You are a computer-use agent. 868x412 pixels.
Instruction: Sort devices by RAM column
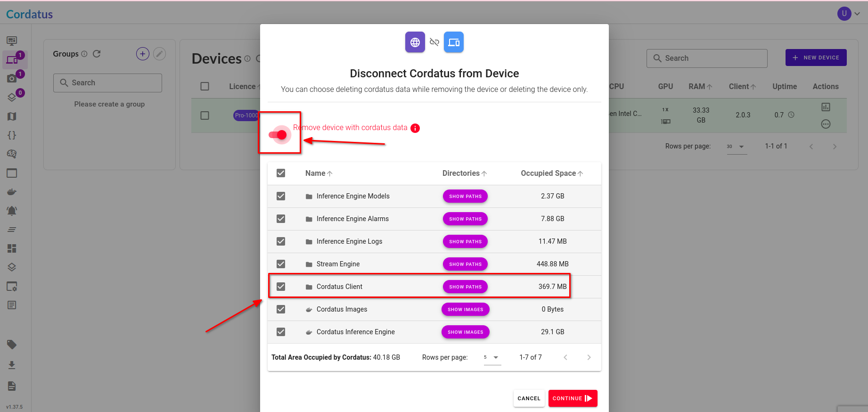(x=700, y=87)
